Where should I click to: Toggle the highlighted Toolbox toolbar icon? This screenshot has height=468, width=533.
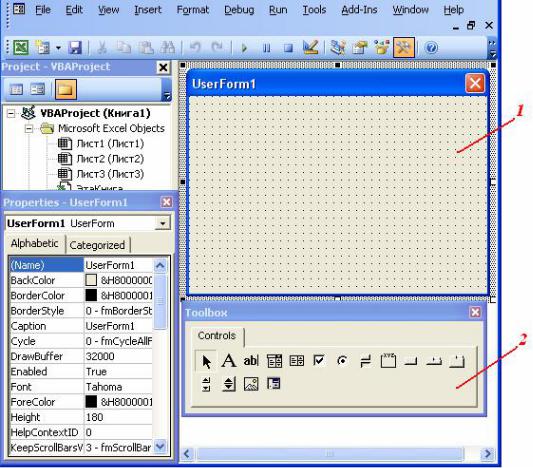[404, 47]
